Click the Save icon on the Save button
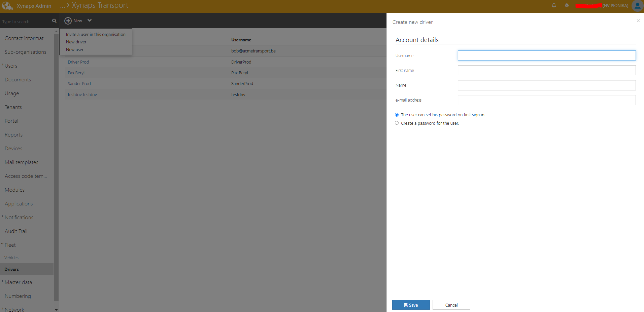644x312 pixels. 406,305
